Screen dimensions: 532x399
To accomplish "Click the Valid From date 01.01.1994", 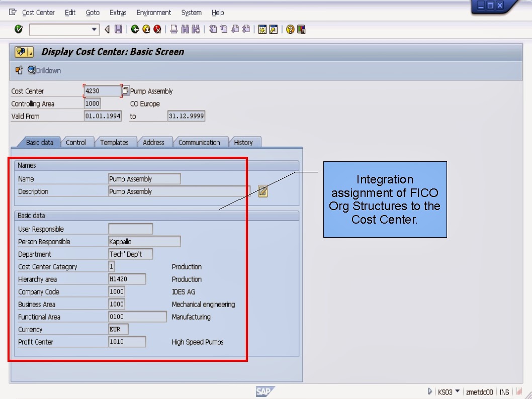I will click(x=103, y=116).
